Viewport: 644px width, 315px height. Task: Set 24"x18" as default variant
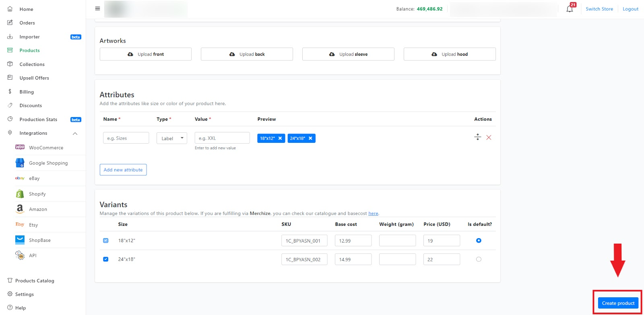pyautogui.click(x=479, y=259)
